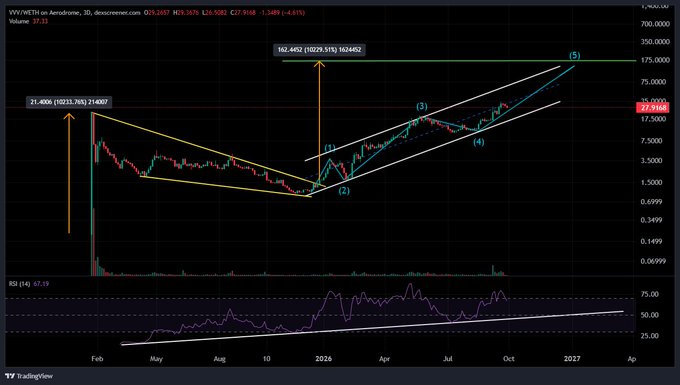Click the May date on time axis

(x=156, y=359)
